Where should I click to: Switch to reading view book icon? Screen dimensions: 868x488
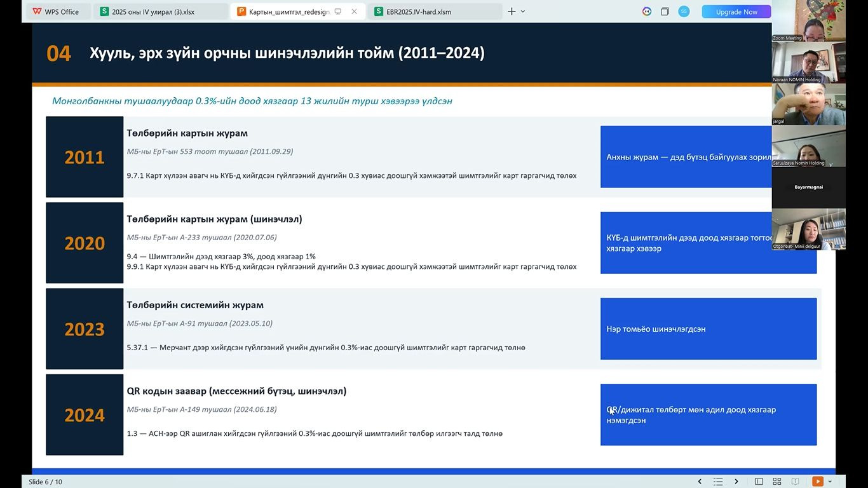tap(794, 482)
